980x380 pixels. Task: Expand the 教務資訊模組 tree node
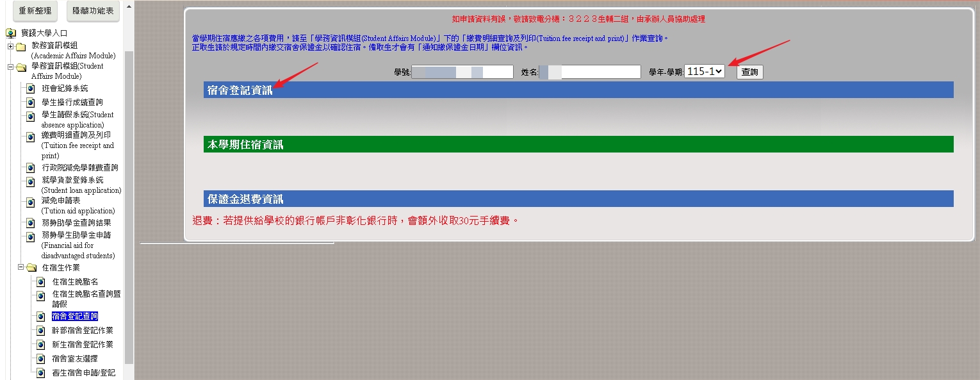click(x=10, y=46)
